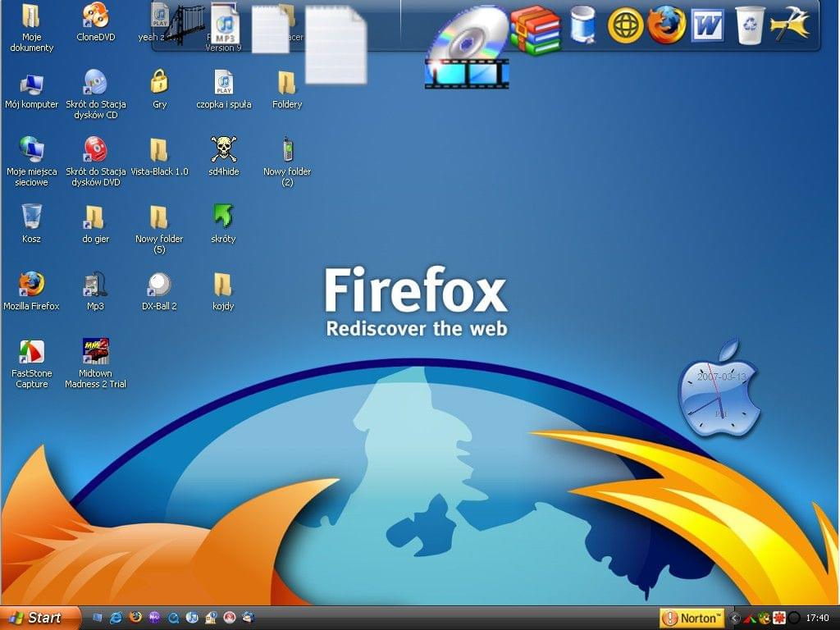Click the Internet Explorer quick launch icon
Image resolution: width=840 pixels, height=630 pixels.
pyautogui.click(x=116, y=618)
